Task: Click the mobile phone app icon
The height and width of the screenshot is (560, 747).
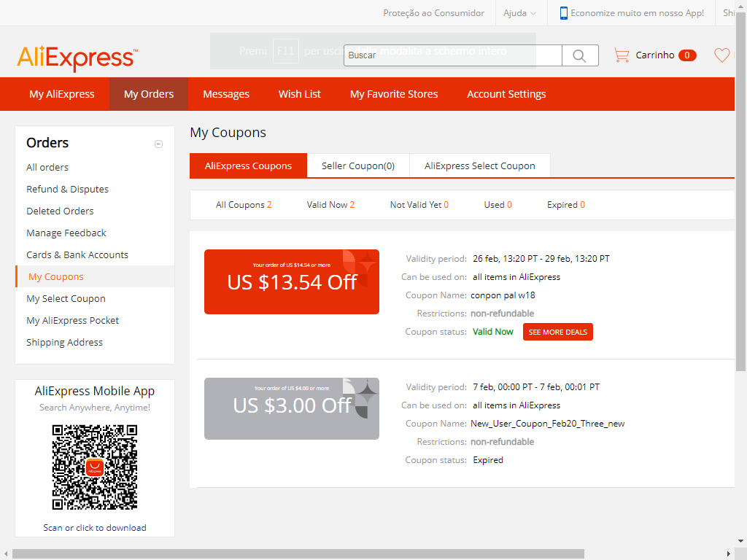Action: point(564,13)
